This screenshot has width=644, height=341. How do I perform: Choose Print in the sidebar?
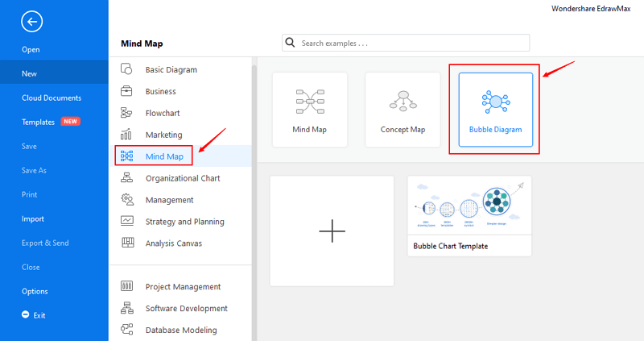point(30,194)
